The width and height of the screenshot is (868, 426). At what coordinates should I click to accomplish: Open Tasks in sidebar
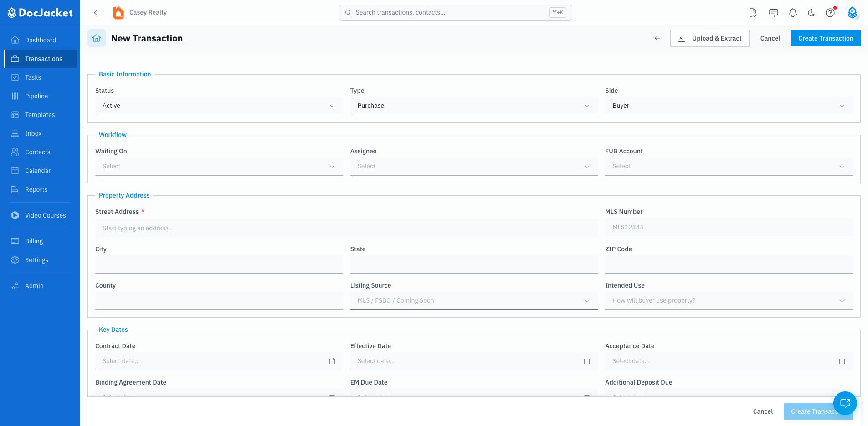pos(40,77)
